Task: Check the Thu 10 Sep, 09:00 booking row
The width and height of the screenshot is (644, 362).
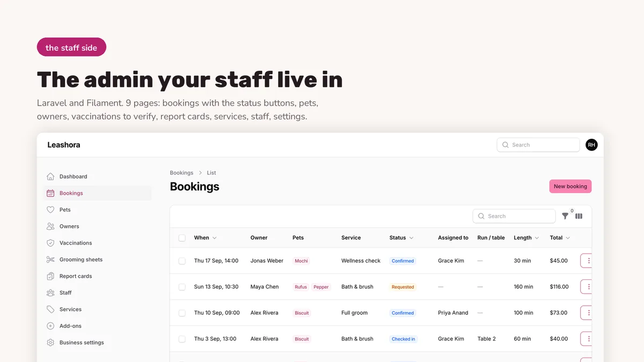Action: pos(182,313)
